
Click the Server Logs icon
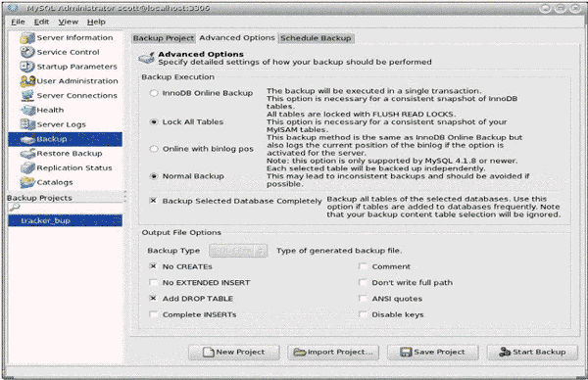[x=27, y=124]
